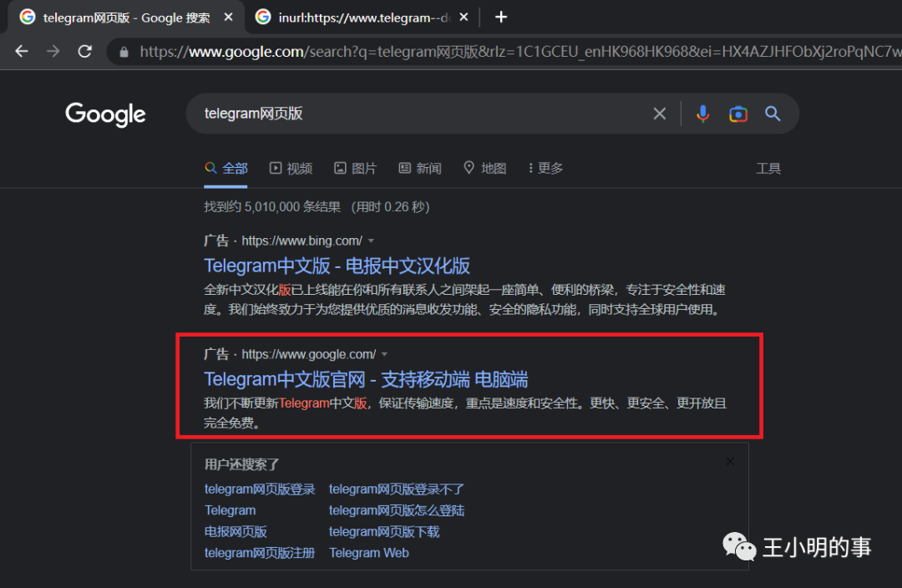The image size is (902, 588).
Task: Switch to the 新闻 results tab
Action: 420,169
